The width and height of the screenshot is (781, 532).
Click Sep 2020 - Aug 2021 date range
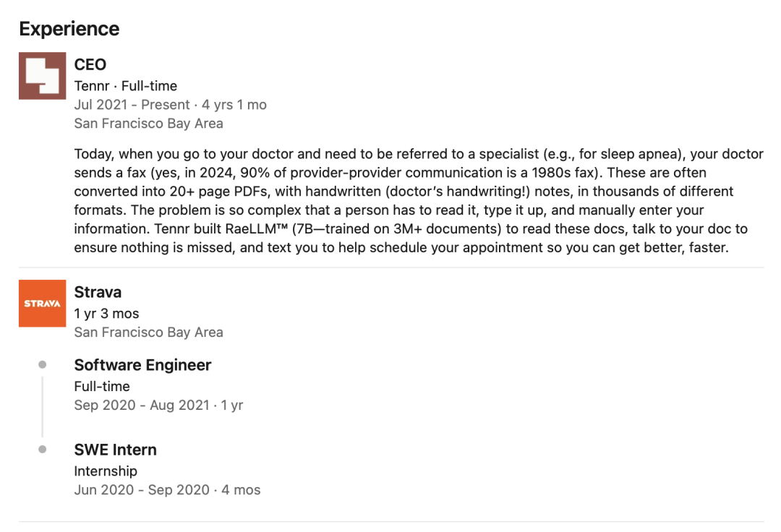click(x=142, y=405)
